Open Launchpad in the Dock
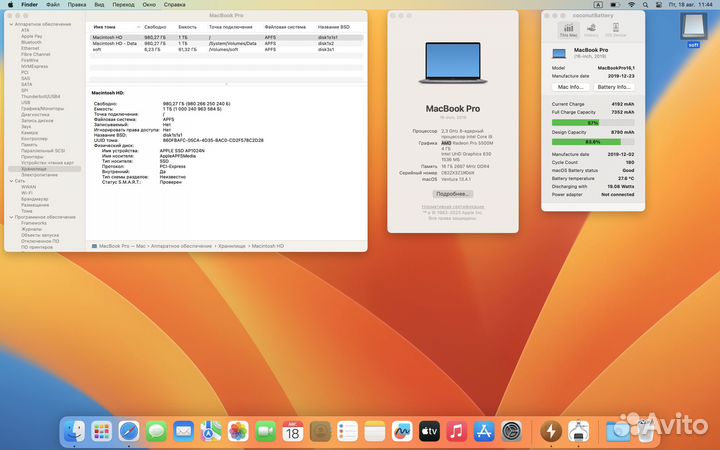 (101, 432)
